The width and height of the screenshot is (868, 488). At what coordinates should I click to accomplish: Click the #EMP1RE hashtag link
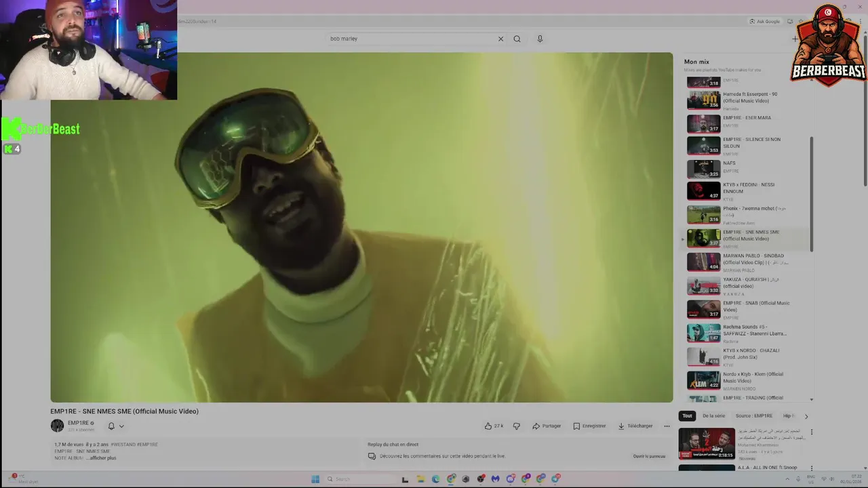148,445
